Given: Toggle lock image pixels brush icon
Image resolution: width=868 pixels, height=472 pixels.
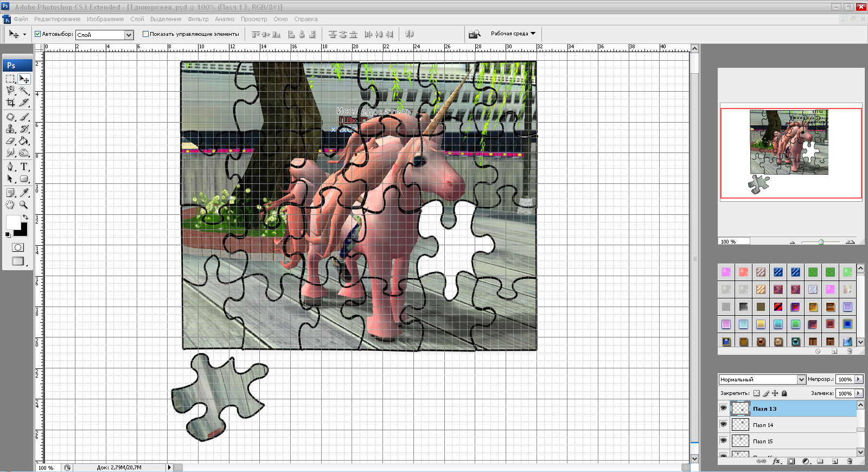Looking at the screenshot, I should coord(766,393).
